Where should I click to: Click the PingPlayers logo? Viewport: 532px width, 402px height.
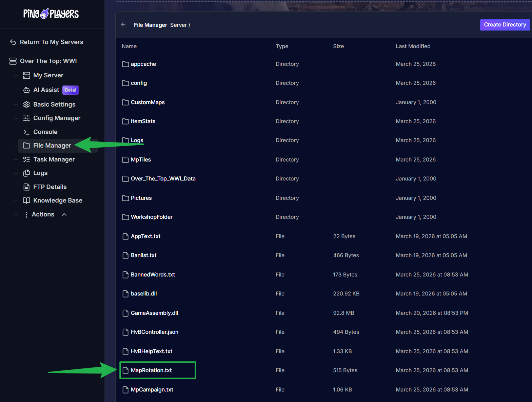pos(51,14)
